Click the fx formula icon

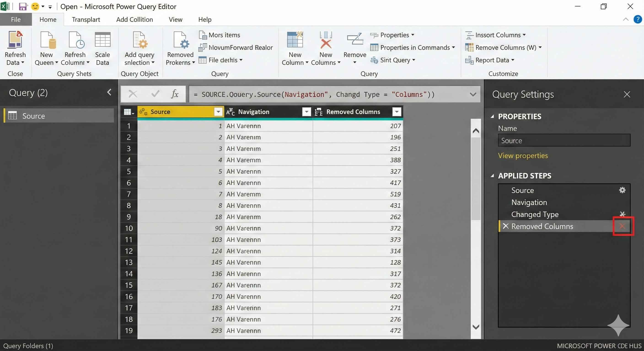click(175, 94)
